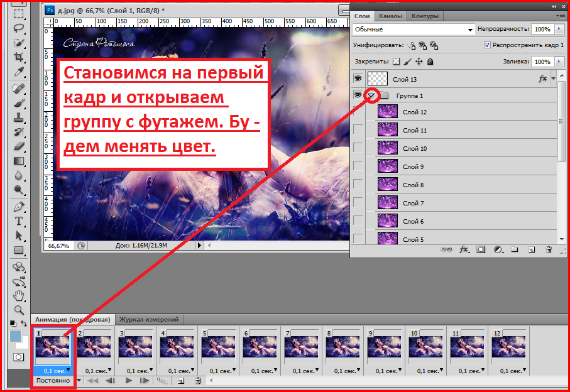The height and width of the screenshot is (392, 570).
Task: Expand layer effects arrow on Слой 13
Action: coord(553,79)
